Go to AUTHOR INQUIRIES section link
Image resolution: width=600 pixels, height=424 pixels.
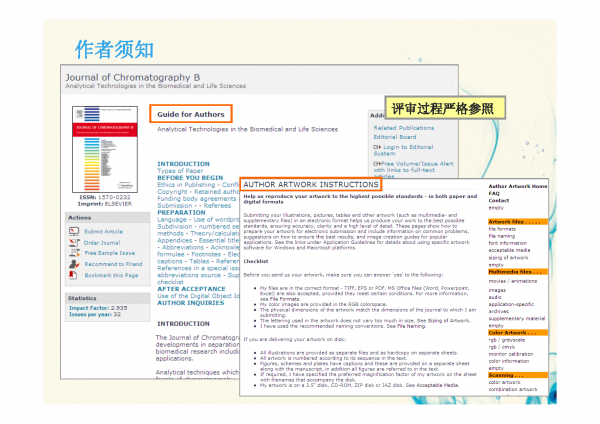point(191,303)
